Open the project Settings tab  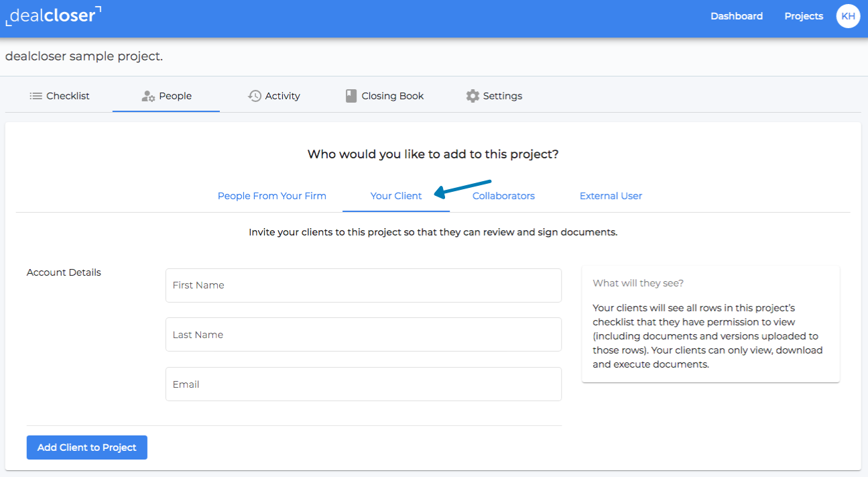pyautogui.click(x=494, y=96)
